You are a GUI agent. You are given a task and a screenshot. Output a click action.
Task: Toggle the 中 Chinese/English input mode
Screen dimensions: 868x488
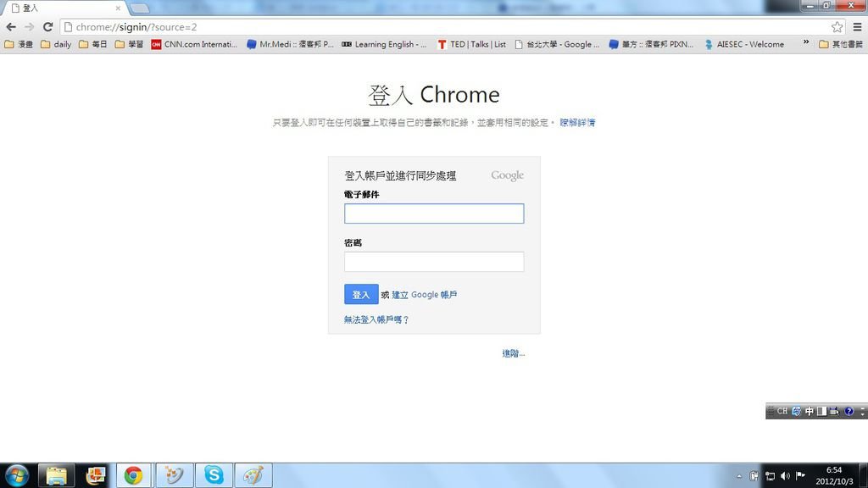coord(810,411)
